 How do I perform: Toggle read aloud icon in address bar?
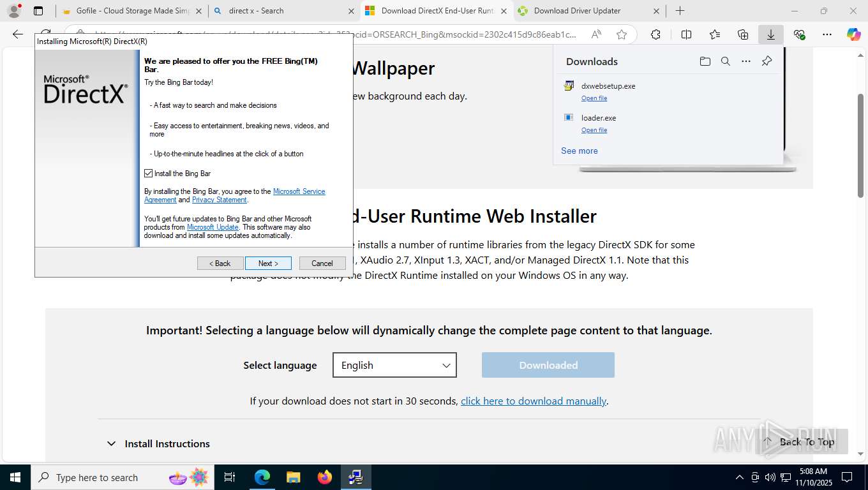595,35
